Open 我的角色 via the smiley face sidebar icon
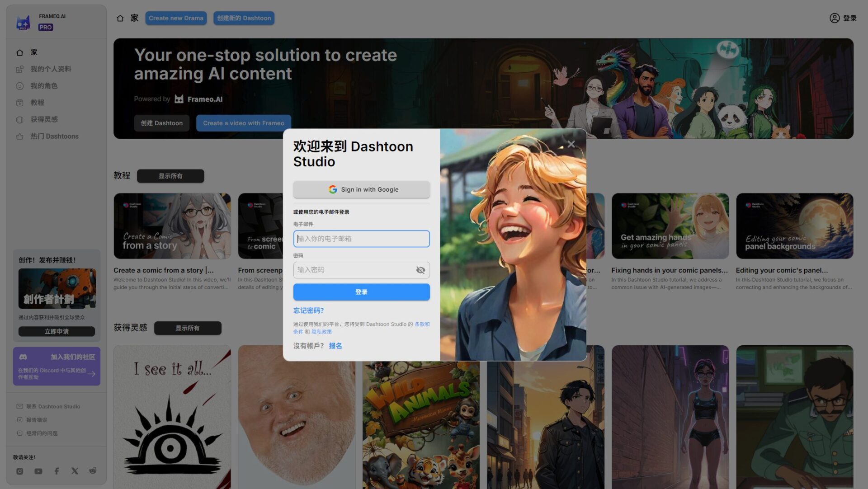This screenshot has height=489, width=868. [x=19, y=86]
